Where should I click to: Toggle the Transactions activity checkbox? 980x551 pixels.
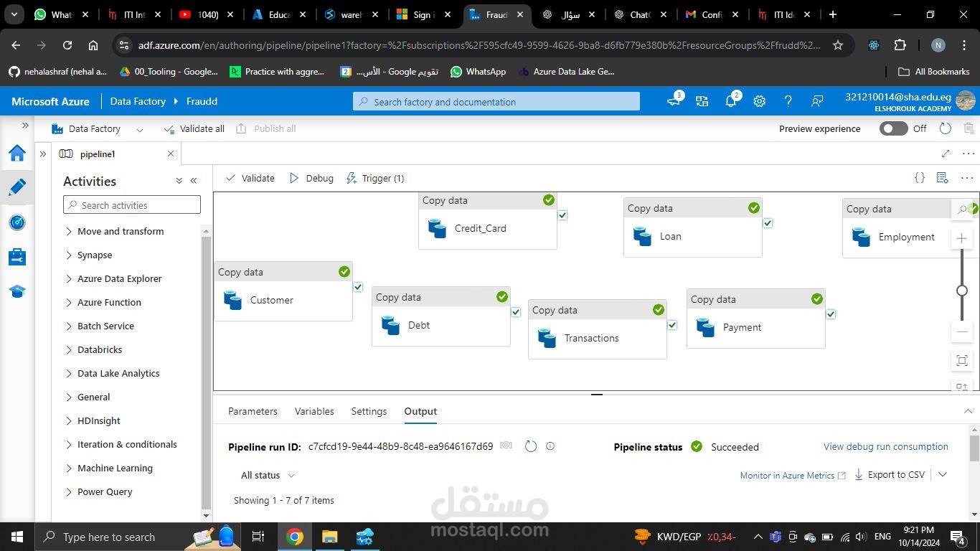[x=672, y=325]
